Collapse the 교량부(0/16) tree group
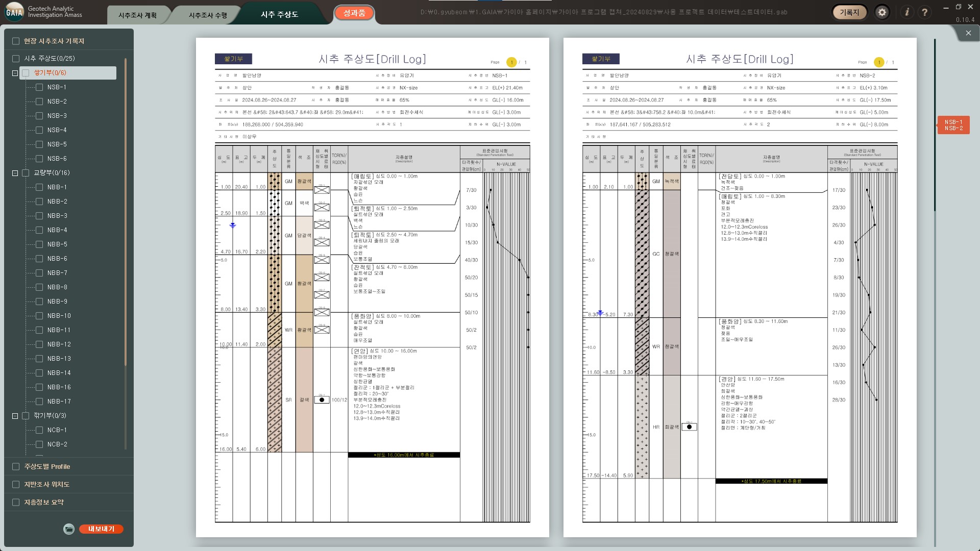 click(15, 173)
